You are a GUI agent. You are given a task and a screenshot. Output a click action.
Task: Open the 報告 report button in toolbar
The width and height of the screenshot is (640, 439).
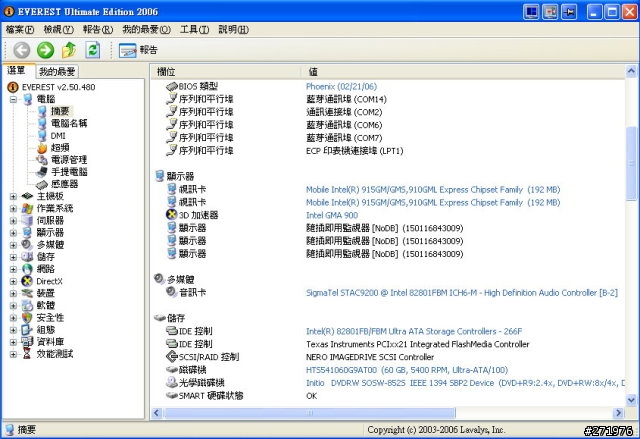pyautogui.click(x=138, y=50)
